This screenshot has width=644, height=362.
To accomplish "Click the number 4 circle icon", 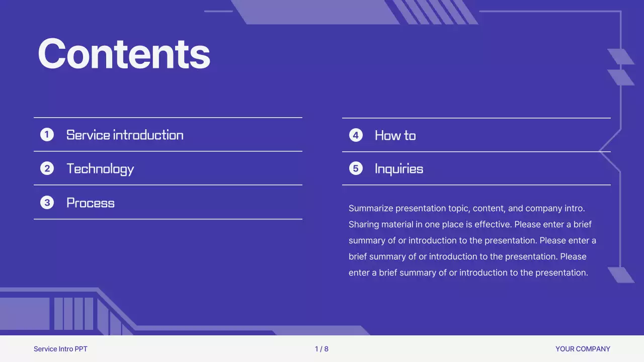I will pos(356,135).
